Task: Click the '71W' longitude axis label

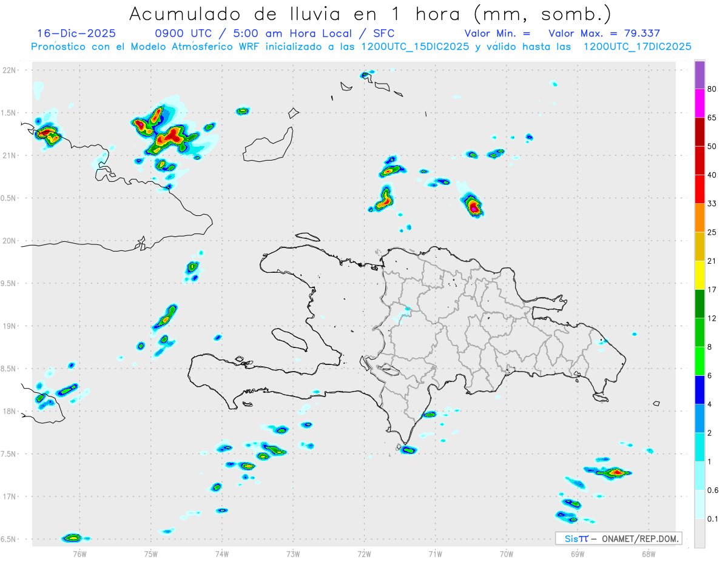Action: (435, 554)
